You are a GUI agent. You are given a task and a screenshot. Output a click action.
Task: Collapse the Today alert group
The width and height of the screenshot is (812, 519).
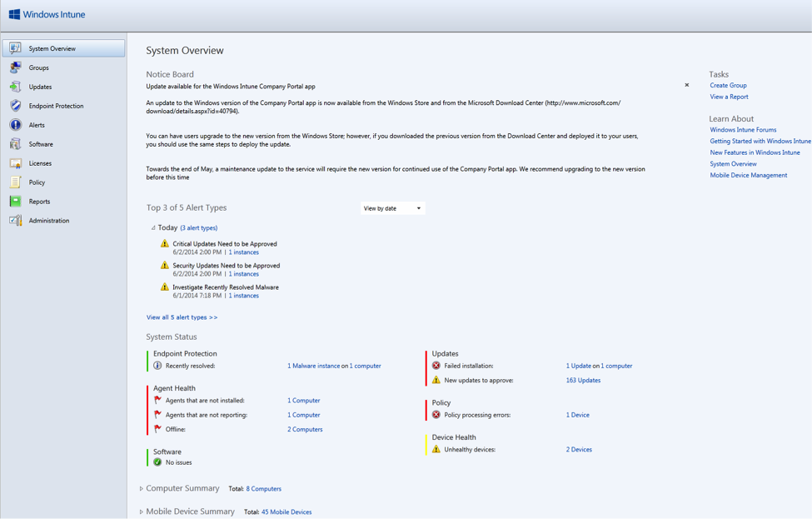[153, 228]
